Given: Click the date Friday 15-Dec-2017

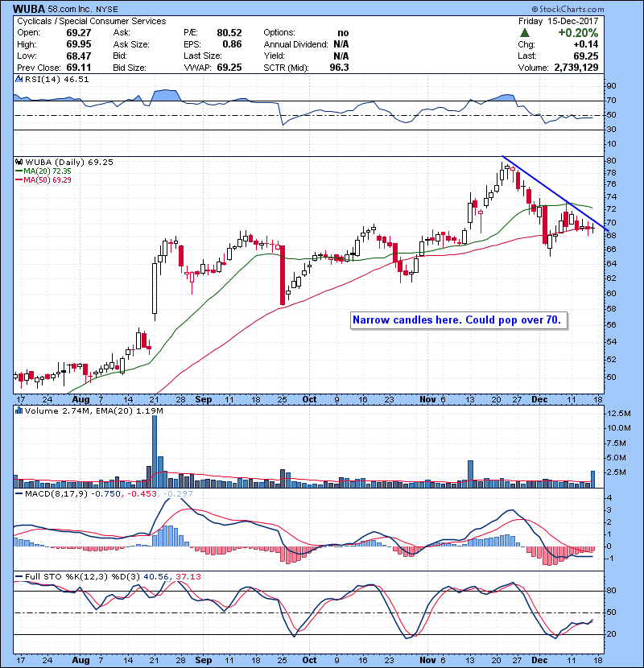Looking at the screenshot, I should (x=559, y=21).
